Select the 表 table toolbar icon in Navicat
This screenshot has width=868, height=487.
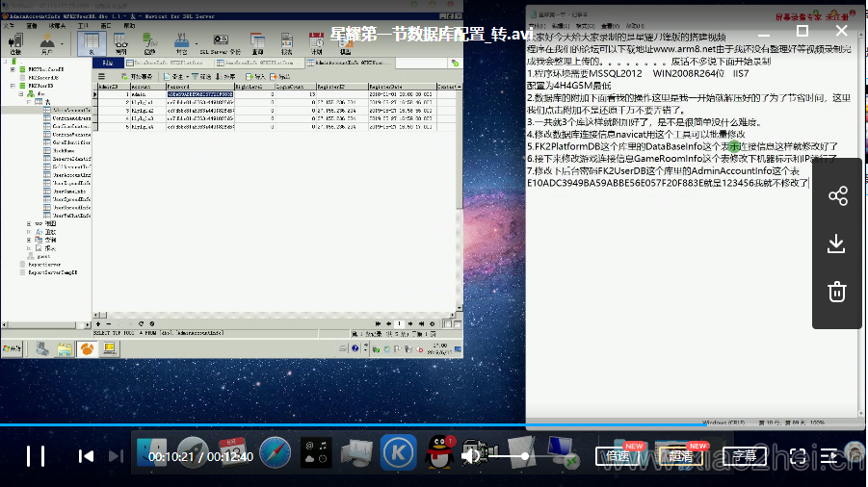pos(92,43)
